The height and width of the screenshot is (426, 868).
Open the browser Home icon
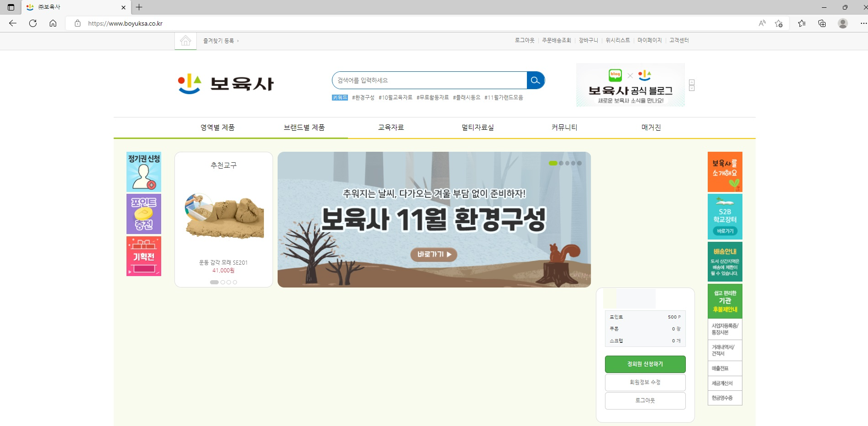coord(53,23)
